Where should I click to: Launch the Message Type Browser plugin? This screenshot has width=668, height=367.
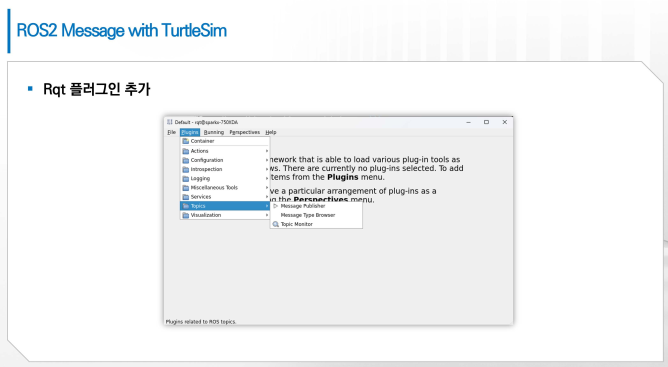316,215
